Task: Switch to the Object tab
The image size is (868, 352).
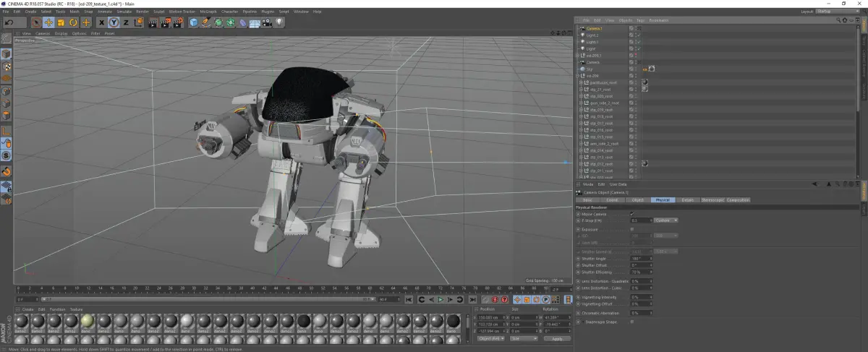Action: 637,199
